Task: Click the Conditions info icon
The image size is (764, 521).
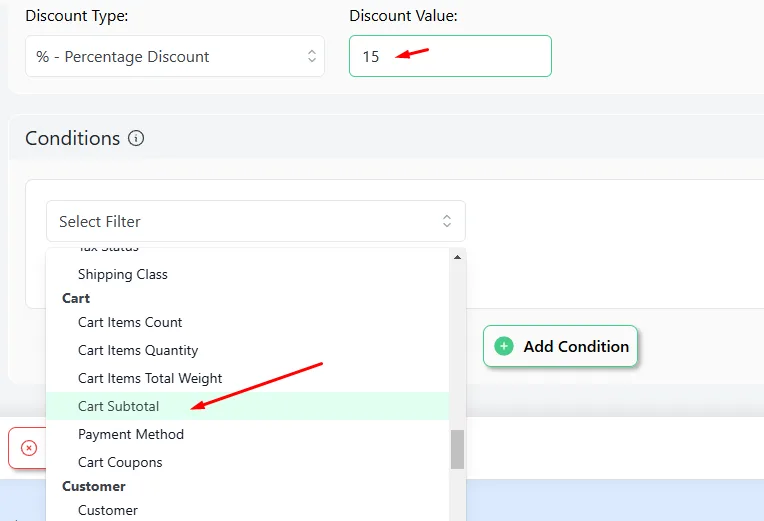Action: pyautogui.click(x=136, y=138)
